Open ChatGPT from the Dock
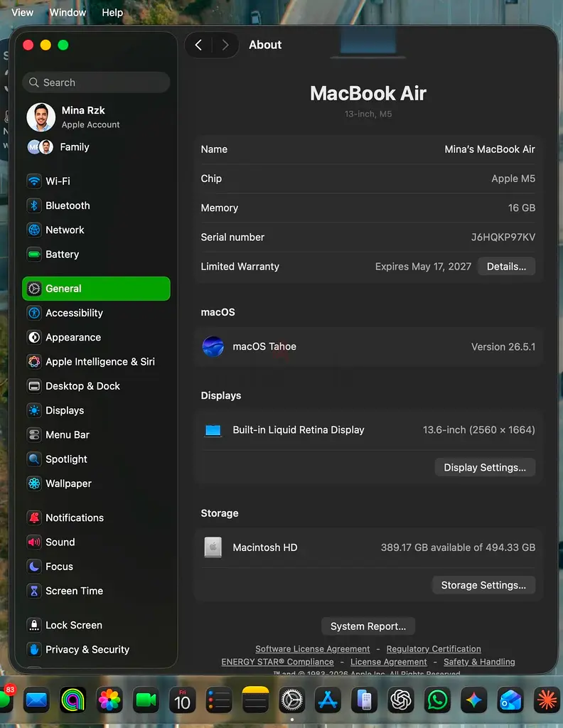Image resolution: width=563 pixels, height=728 pixels. tap(401, 700)
